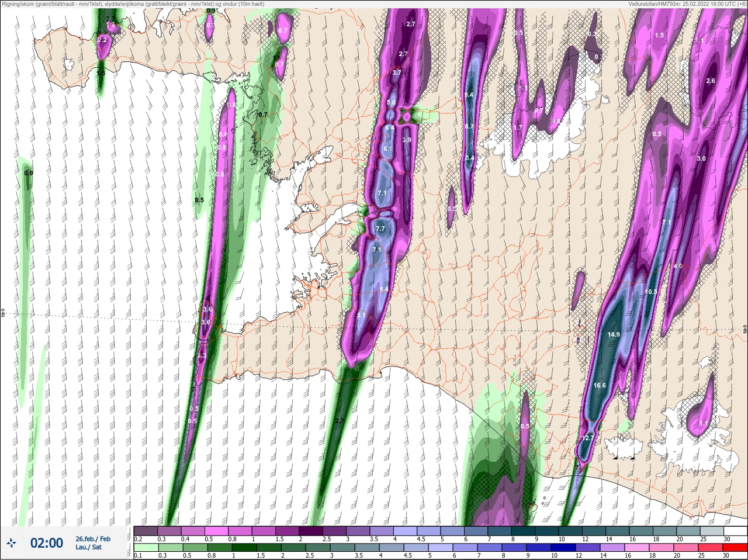
Task: Select the bright red swatch ending bottom legend row
Action: tap(735, 547)
